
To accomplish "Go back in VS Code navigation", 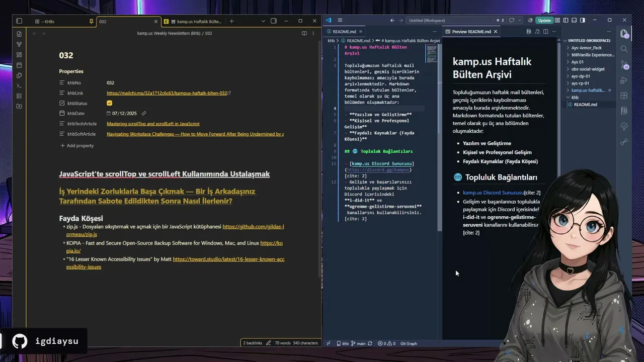I will (x=392, y=21).
